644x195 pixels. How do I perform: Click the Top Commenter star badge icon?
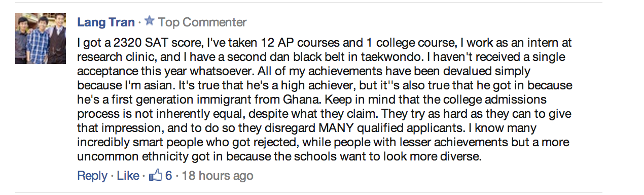[149, 21]
